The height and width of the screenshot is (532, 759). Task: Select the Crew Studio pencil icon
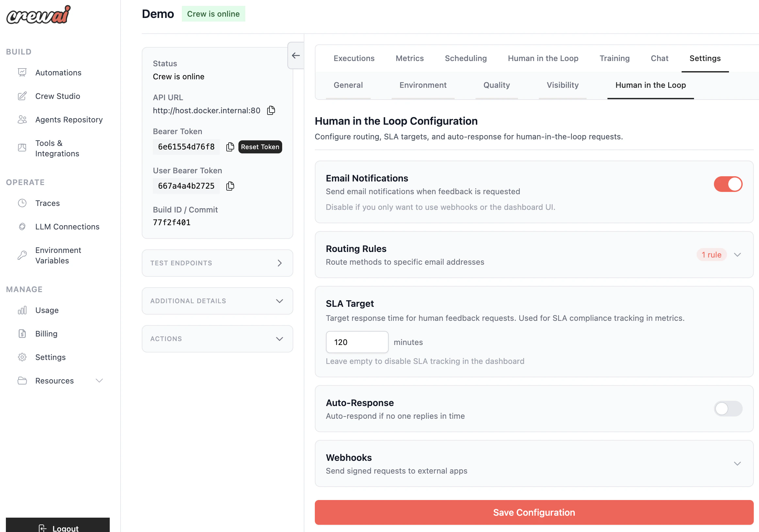coord(22,96)
